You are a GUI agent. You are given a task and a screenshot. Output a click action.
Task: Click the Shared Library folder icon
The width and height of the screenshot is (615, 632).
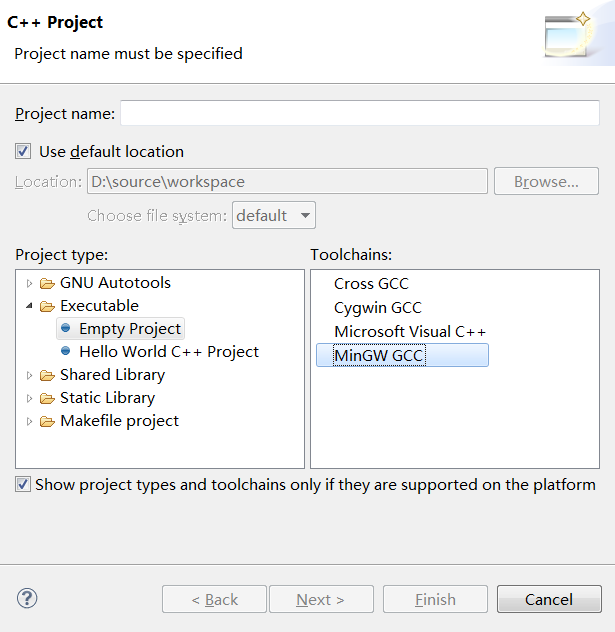click(47, 376)
